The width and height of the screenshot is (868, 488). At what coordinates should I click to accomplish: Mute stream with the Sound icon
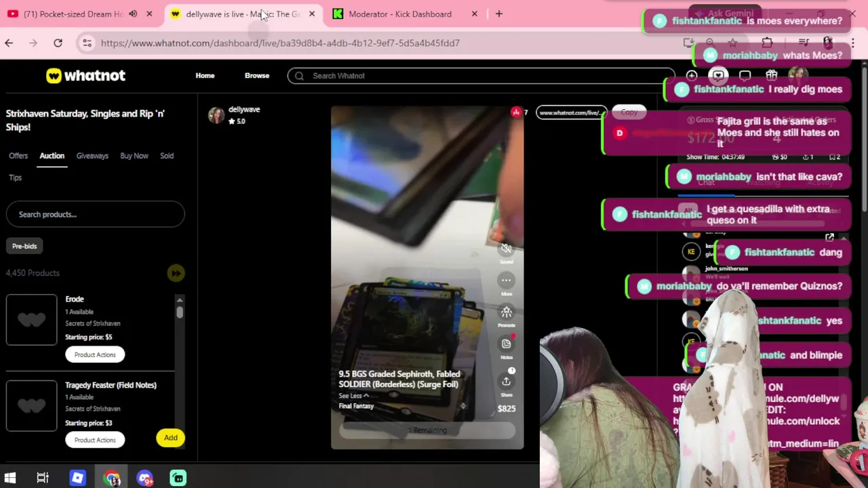(506, 249)
